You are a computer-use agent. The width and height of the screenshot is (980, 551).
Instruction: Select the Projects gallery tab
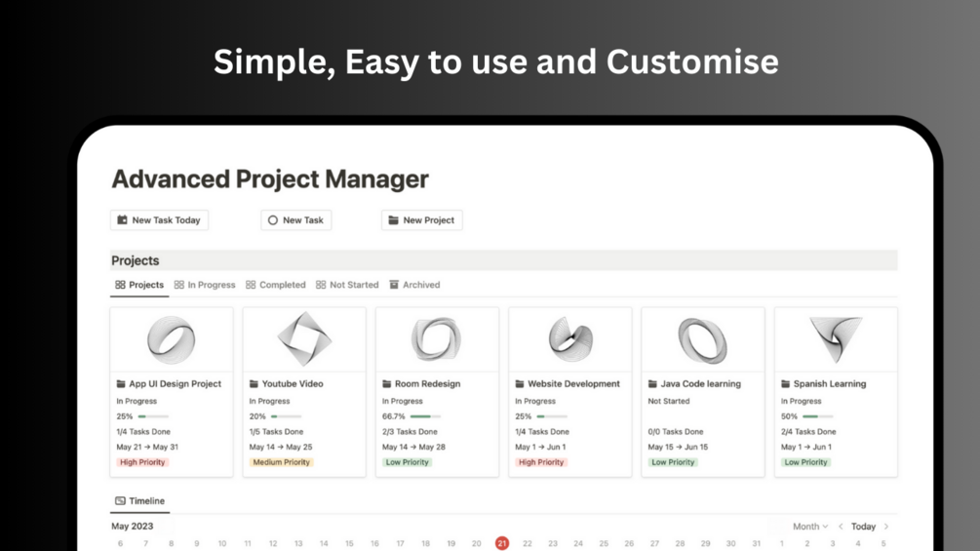tap(139, 285)
